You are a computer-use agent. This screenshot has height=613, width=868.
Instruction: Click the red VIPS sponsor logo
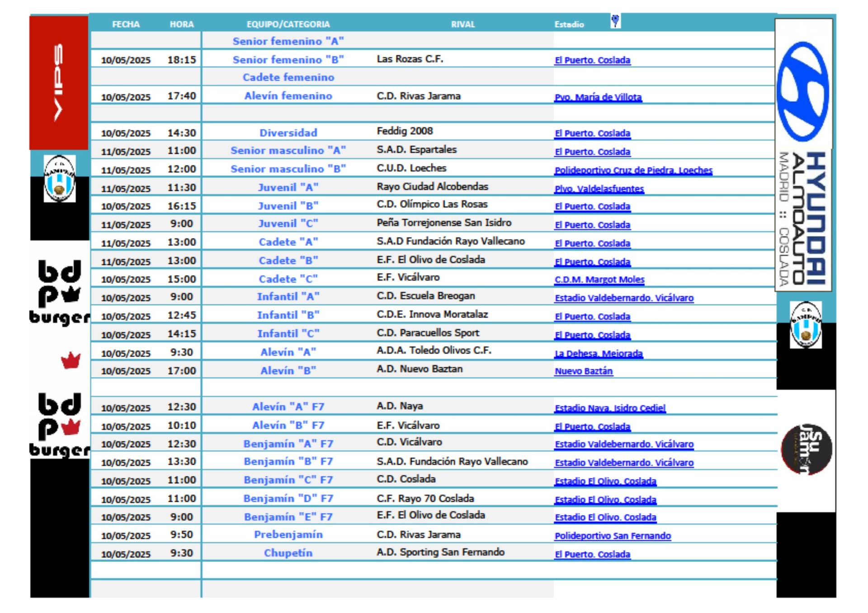point(59,83)
